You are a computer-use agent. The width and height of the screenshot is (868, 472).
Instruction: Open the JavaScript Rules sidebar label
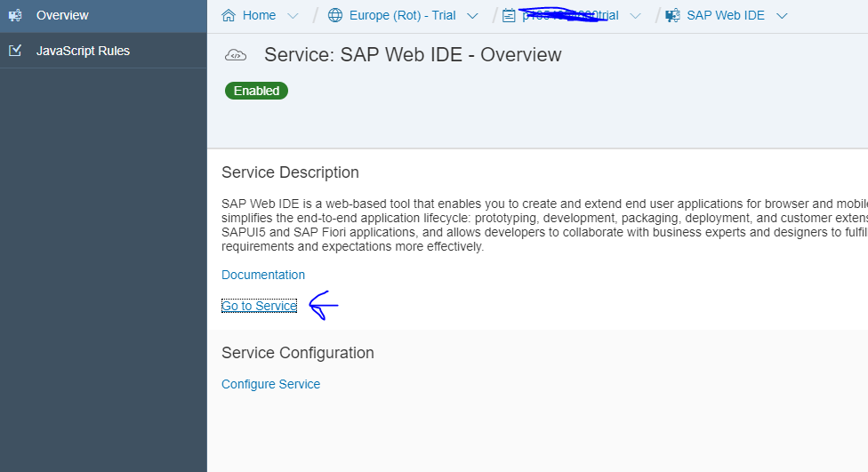pyautogui.click(x=83, y=51)
